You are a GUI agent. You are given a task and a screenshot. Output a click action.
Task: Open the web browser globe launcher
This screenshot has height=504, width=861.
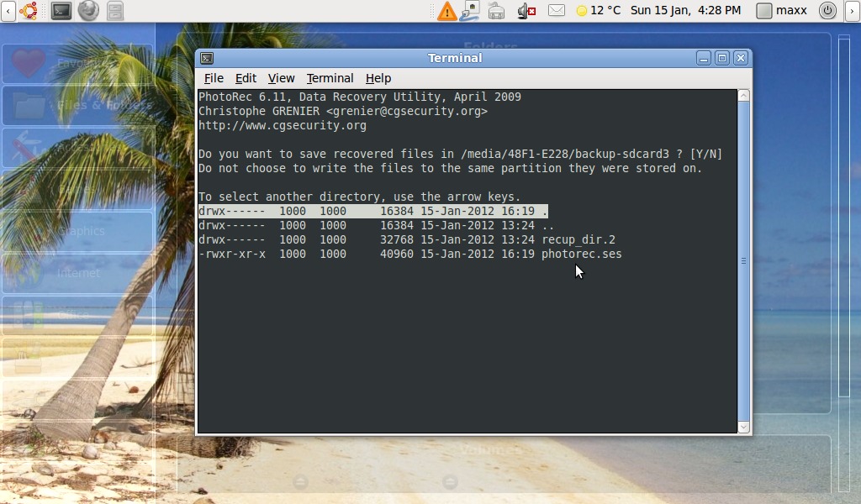88,10
